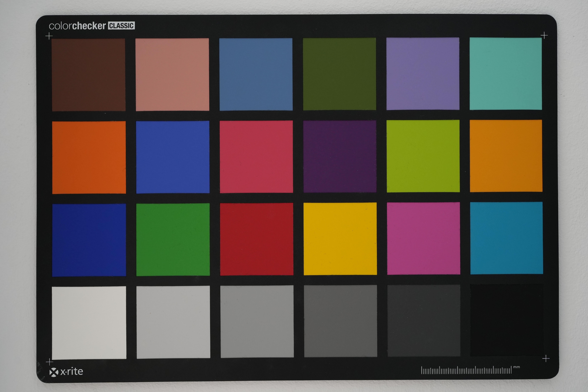
Task: Pick the olive foliage green patch
Action: click(x=339, y=74)
